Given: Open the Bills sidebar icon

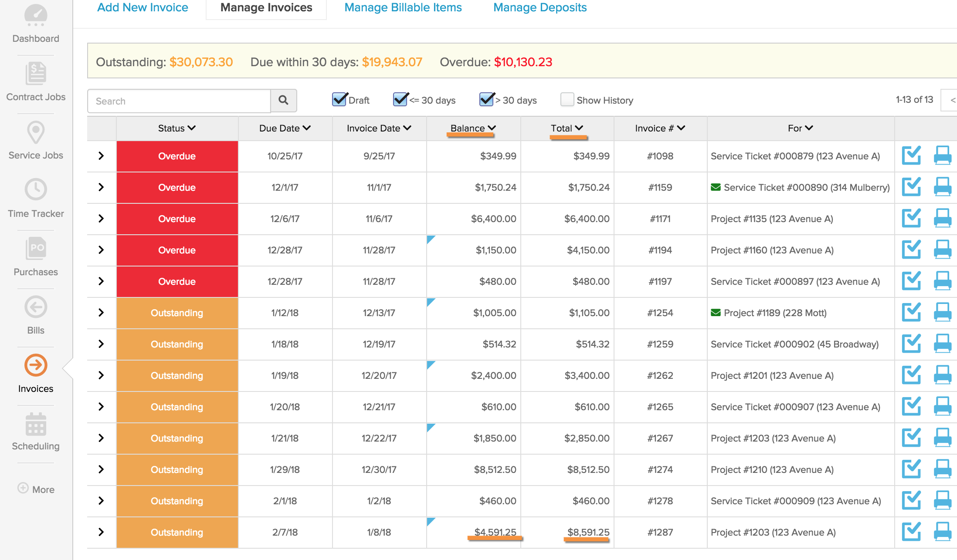Looking at the screenshot, I should (x=36, y=307).
